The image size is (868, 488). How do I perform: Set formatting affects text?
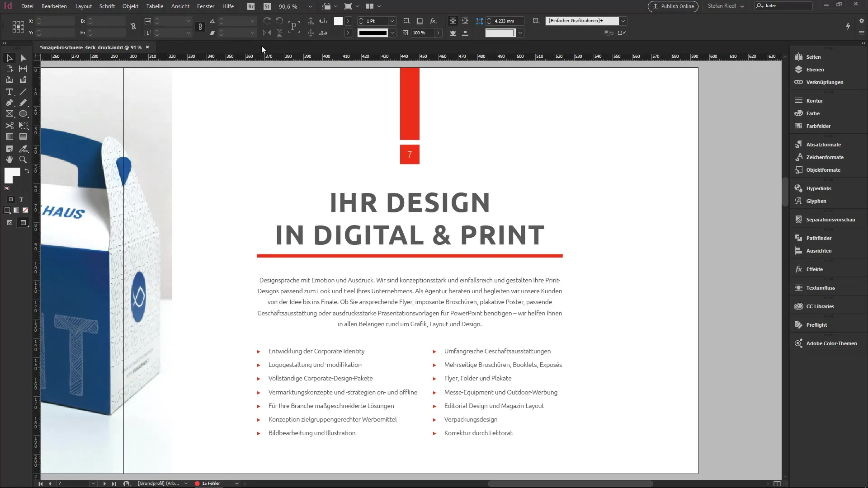click(x=21, y=199)
